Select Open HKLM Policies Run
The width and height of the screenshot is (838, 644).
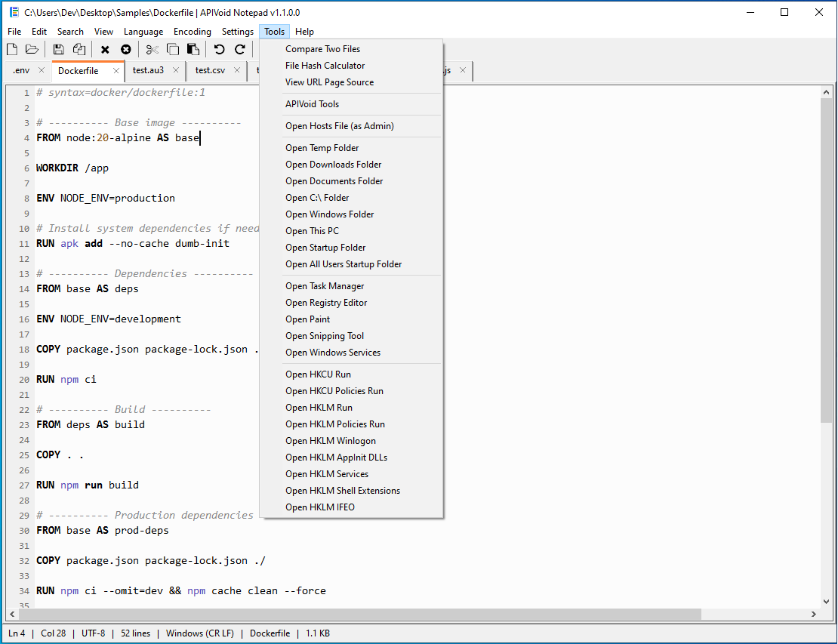point(351,424)
